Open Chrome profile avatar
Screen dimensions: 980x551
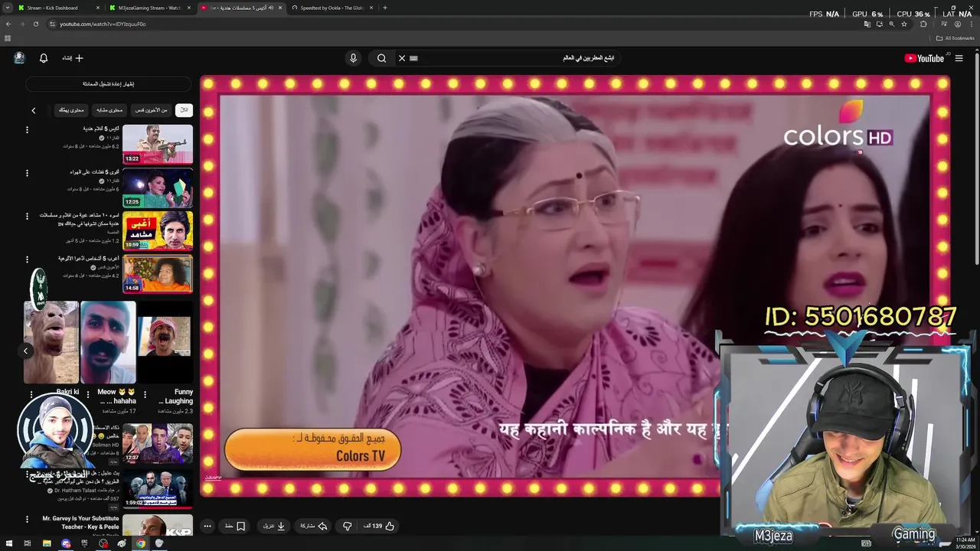click(957, 24)
